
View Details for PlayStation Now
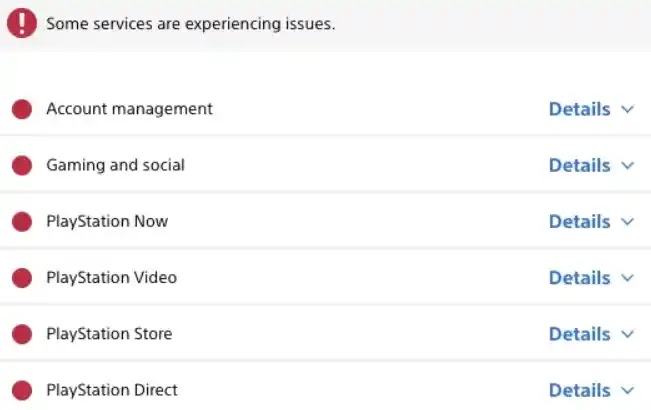[x=579, y=221]
